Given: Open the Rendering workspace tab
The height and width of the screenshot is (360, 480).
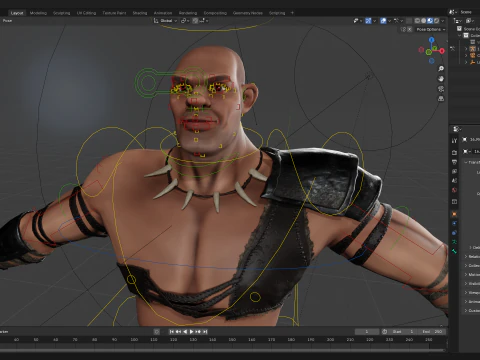Looking at the screenshot, I should (188, 13).
